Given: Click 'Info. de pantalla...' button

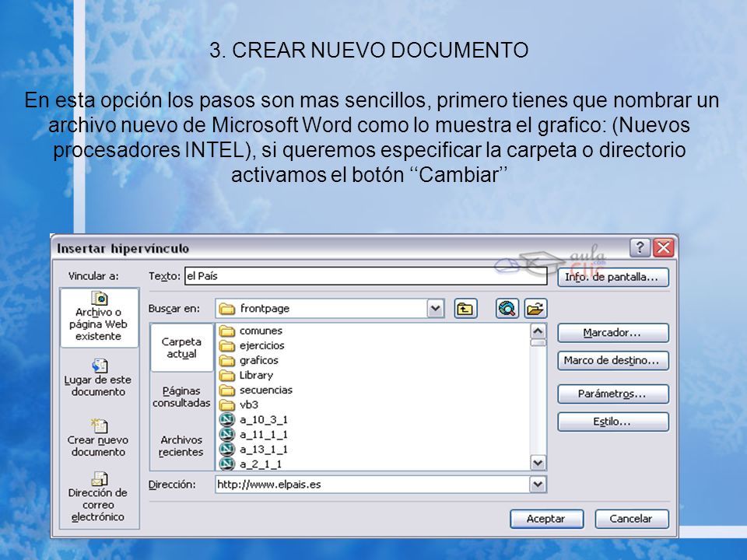Looking at the screenshot, I should coord(613,277).
